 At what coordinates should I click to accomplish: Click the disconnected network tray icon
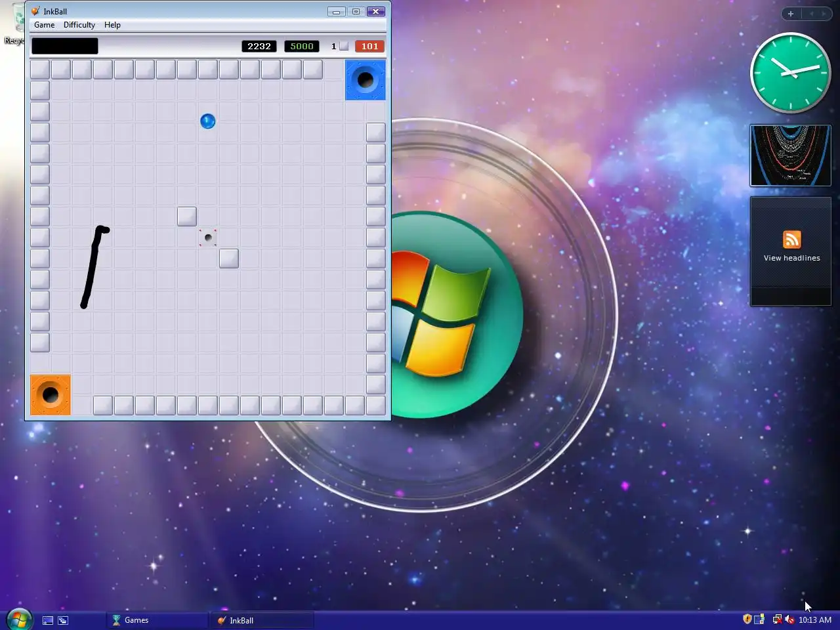(777, 619)
